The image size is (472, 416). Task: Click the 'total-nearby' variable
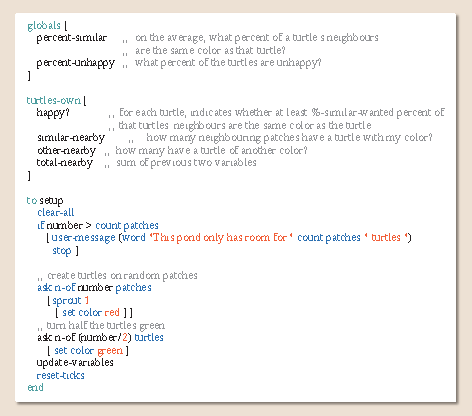click(65, 163)
